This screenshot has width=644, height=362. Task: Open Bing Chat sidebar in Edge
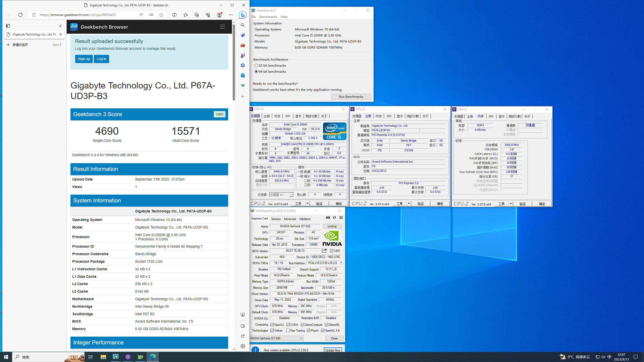[243, 15]
